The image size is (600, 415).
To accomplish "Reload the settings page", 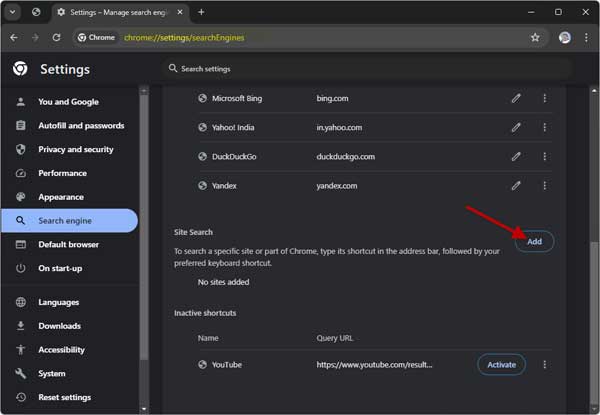I will coord(57,37).
